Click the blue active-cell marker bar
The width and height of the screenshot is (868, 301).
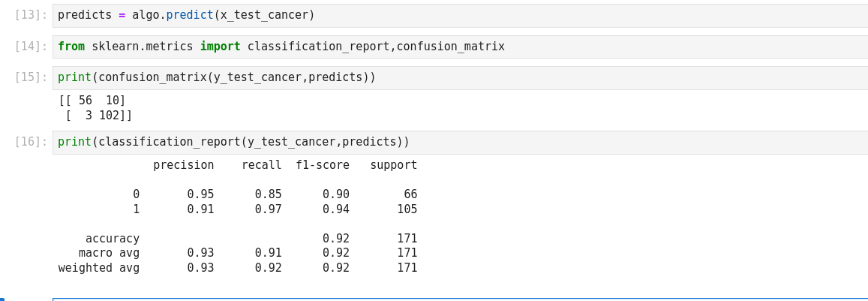tap(2, 299)
